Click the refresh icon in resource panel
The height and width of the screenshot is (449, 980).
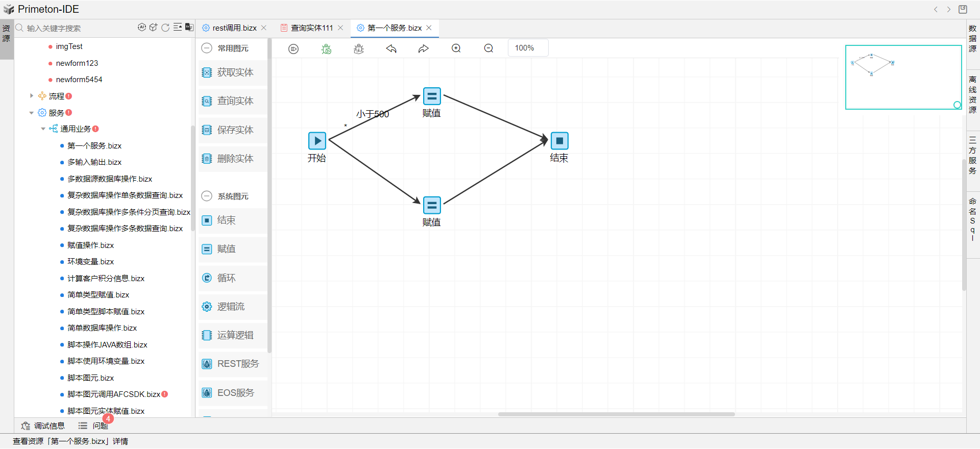point(165,28)
